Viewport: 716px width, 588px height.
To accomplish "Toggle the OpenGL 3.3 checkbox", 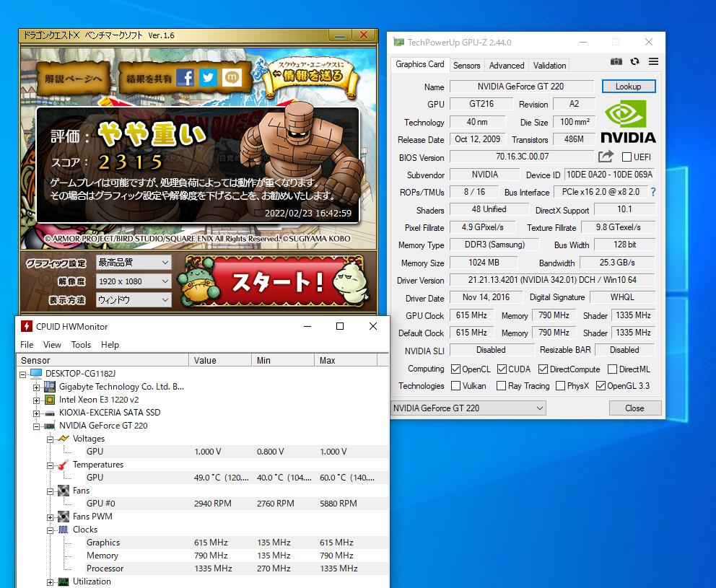I will pyautogui.click(x=601, y=386).
